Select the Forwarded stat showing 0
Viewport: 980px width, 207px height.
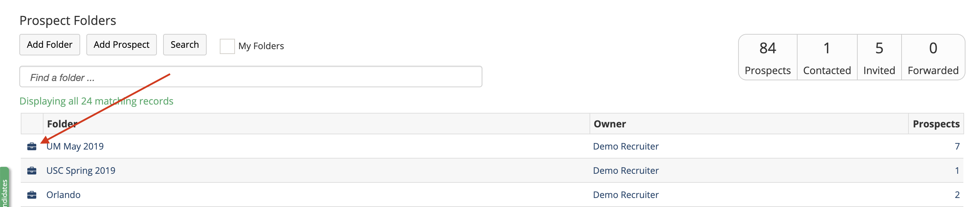click(933, 56)
